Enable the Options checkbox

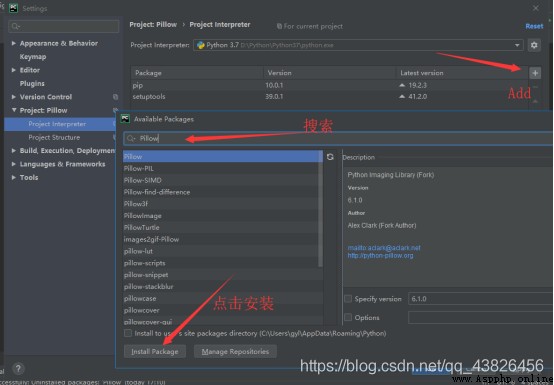coord(348,318)
